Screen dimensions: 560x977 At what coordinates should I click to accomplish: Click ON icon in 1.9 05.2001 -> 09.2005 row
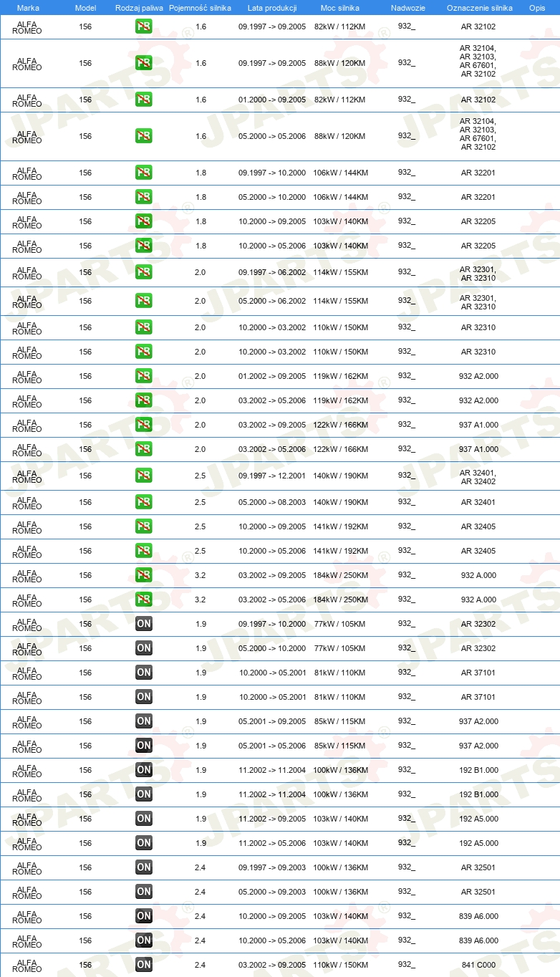pyautogui.click(x=144, y=721)
